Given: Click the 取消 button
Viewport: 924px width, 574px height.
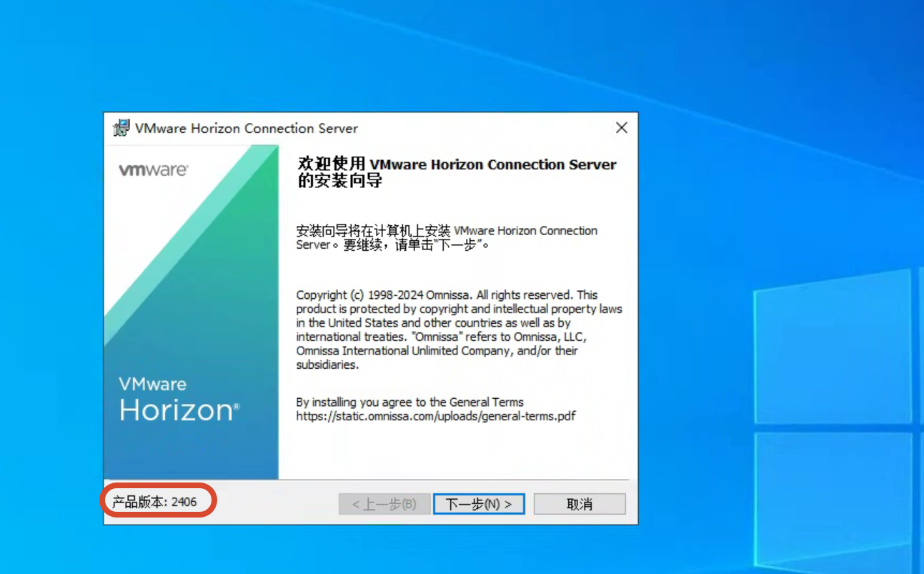Looking at the screenshot, I should click(x=580, y=504).
